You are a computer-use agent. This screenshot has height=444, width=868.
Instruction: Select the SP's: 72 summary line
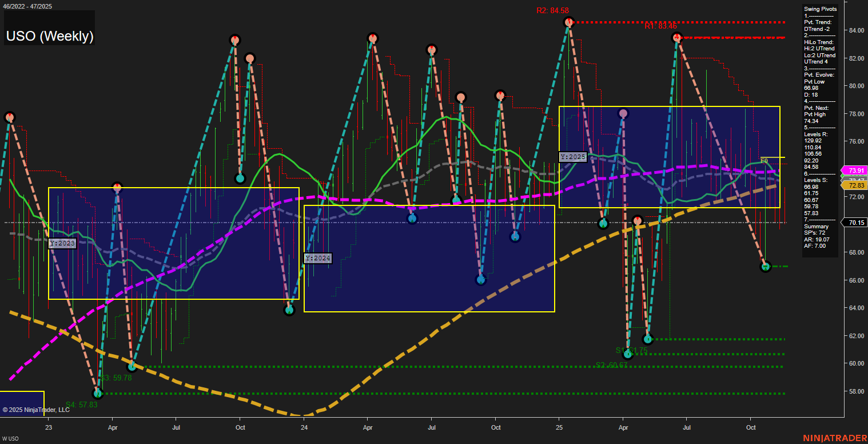(x=815, y=233)
